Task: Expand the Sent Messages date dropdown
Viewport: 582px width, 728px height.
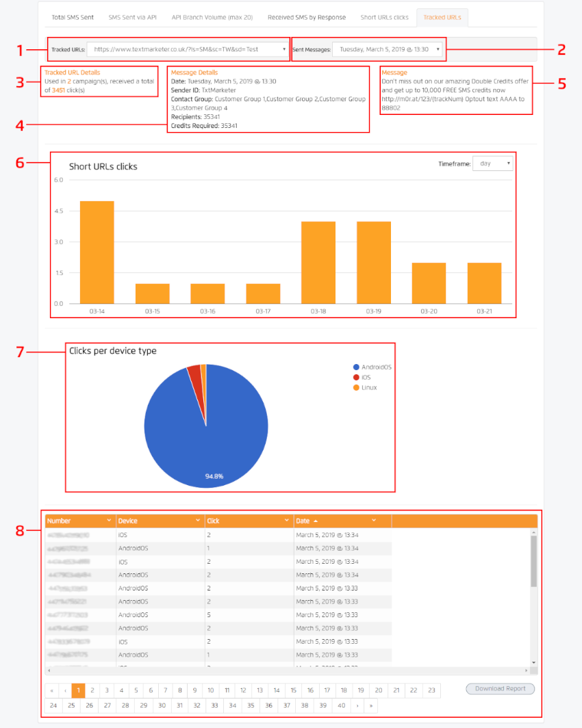Action: 388,49
